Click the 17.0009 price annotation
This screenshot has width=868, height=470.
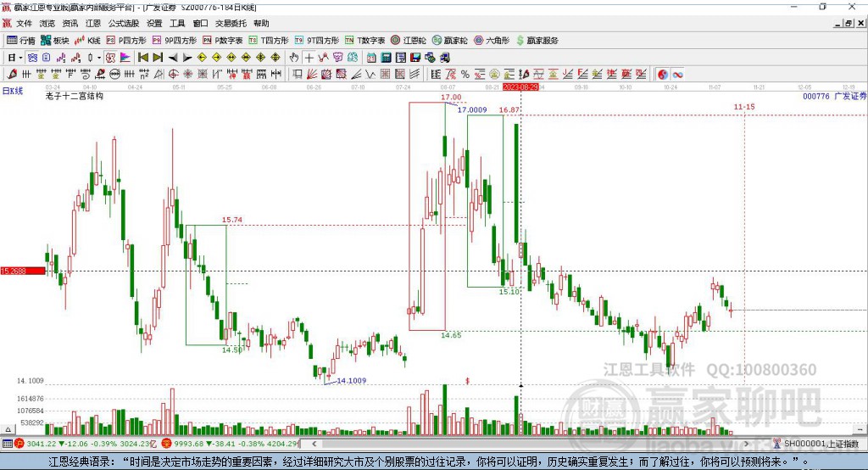[471, 109]
